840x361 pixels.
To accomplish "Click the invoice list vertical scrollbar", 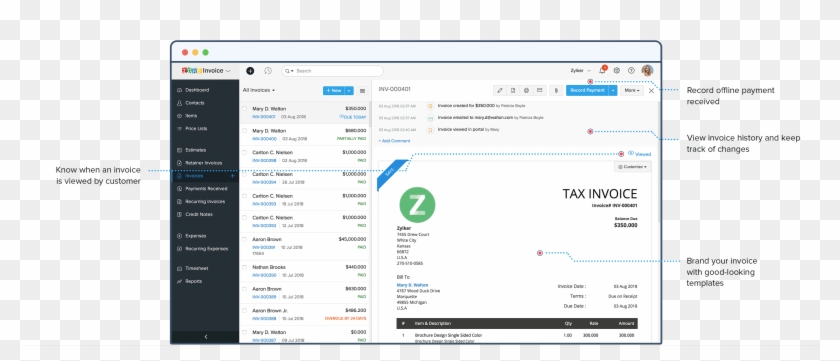I will coord(370,114).
